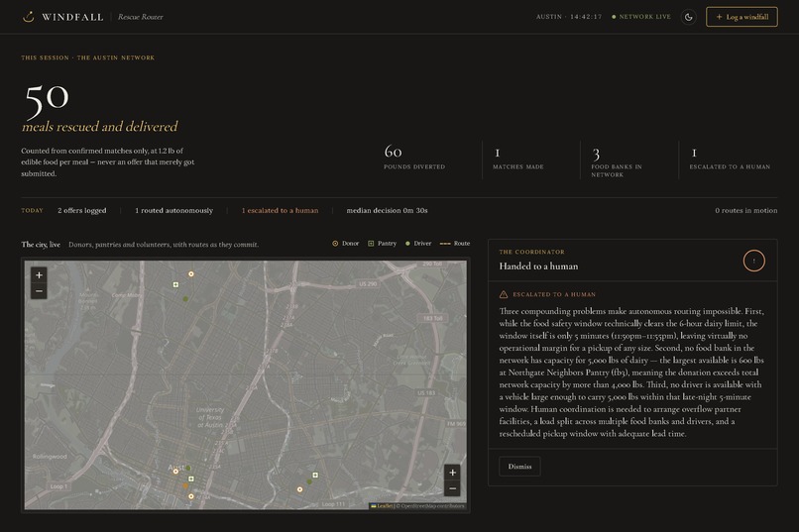Click the Windfall logo icon
This screenshot has width=799, height=532.
pyautogui.click(x=29, y=17)
